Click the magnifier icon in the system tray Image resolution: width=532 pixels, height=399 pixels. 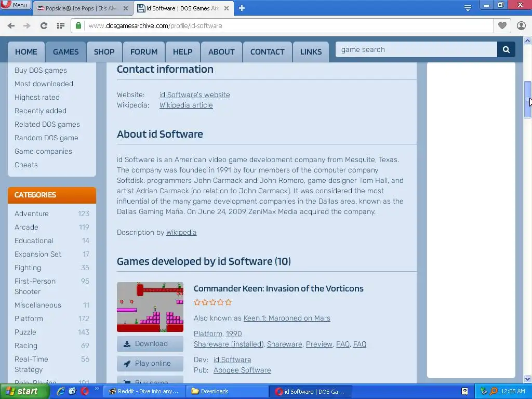point(494,391)
